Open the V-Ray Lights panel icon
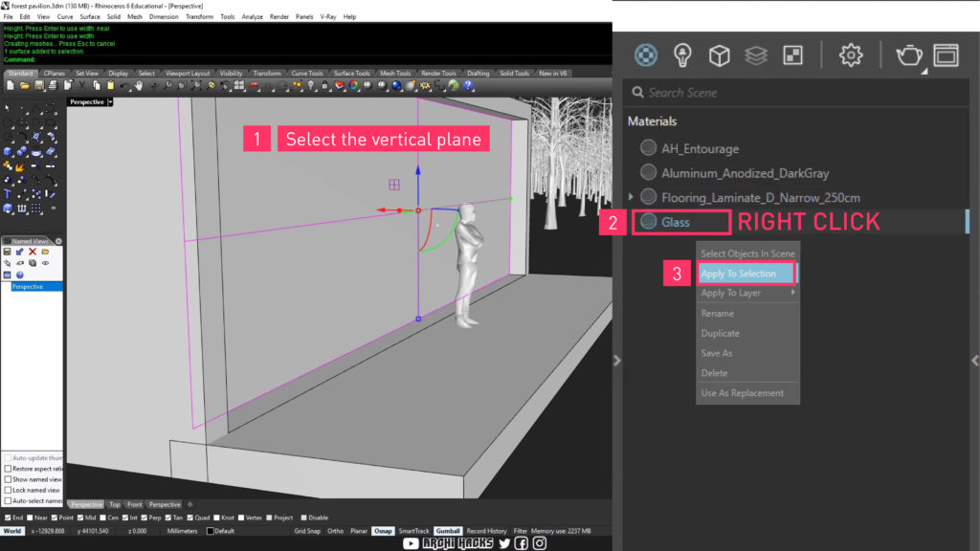Viewport: 980px width, 551px height. coord(681,55)
